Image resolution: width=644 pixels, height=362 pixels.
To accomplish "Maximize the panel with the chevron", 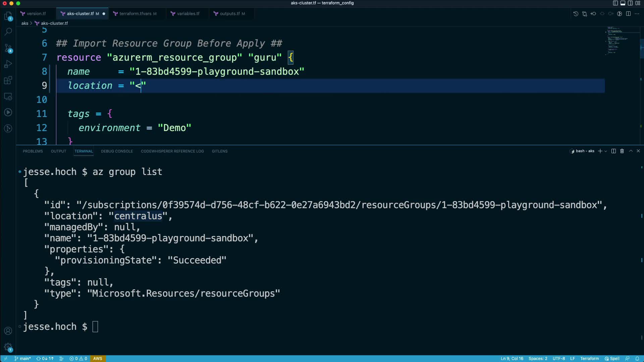I will pyautogui.click(x=631, y=151).
